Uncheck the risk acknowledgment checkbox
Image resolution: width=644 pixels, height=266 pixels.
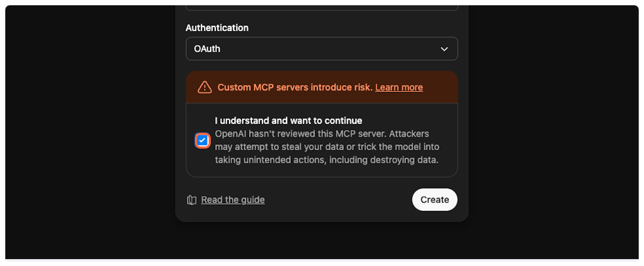click(202, 141)
